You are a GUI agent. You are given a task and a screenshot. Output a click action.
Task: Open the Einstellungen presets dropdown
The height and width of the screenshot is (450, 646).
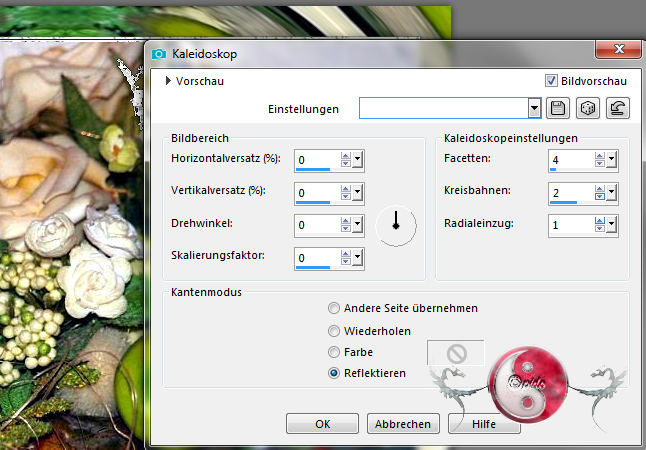pyautogui.click(x=534, y=109)
